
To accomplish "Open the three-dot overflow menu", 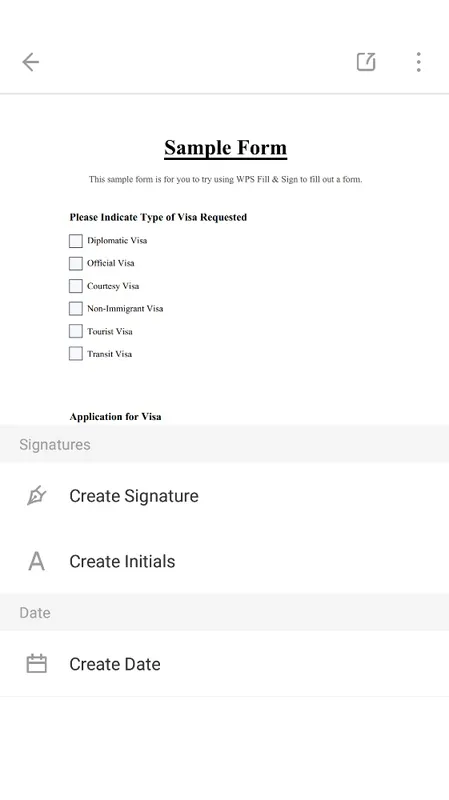I will point(418,62).
